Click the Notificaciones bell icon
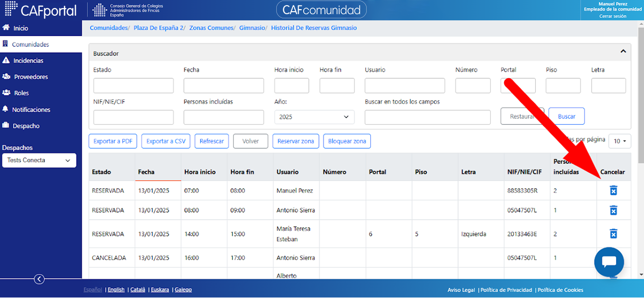 click(x=6, y=109)
